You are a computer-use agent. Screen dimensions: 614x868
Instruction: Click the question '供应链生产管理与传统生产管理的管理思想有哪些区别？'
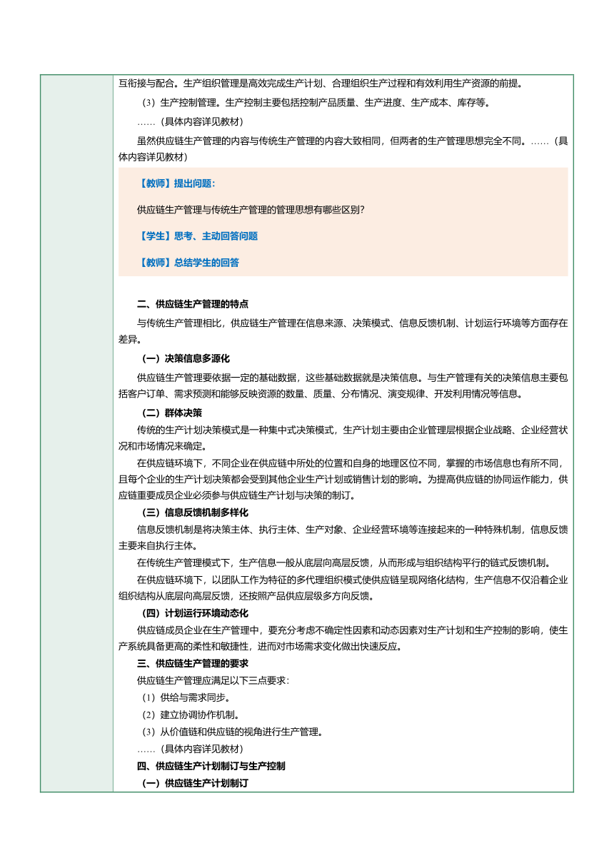[251, 209]
